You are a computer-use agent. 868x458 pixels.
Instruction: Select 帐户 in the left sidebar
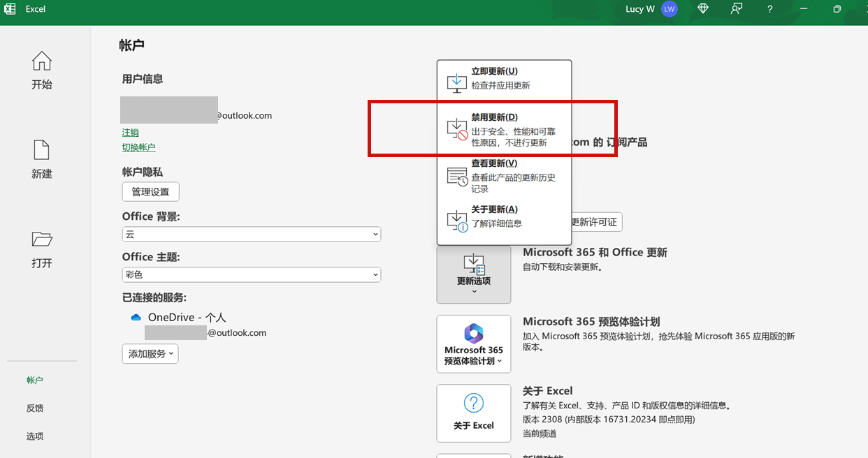click(x=35, y=381)
